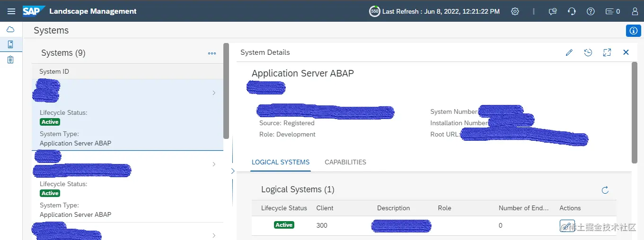This screenshot has width=644, height=240.
Task: Click the blue information icon
Action: [x=634, y=31]
